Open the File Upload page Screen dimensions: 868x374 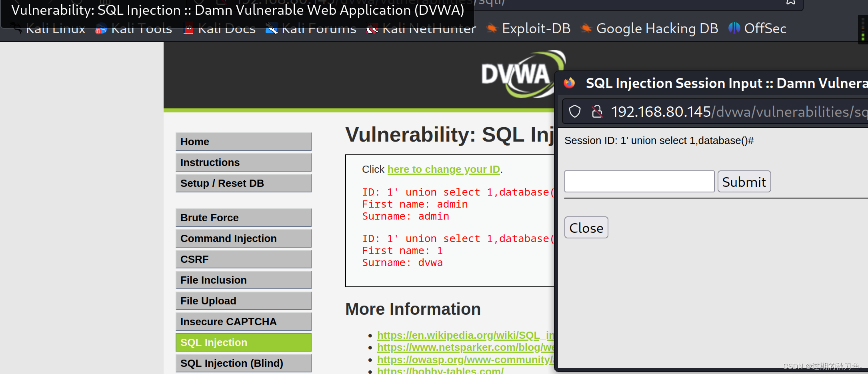[243, 301]
